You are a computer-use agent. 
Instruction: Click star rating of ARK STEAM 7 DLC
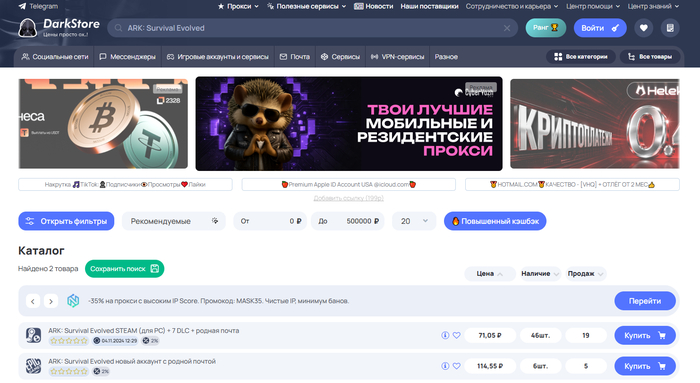pos(69,341)
